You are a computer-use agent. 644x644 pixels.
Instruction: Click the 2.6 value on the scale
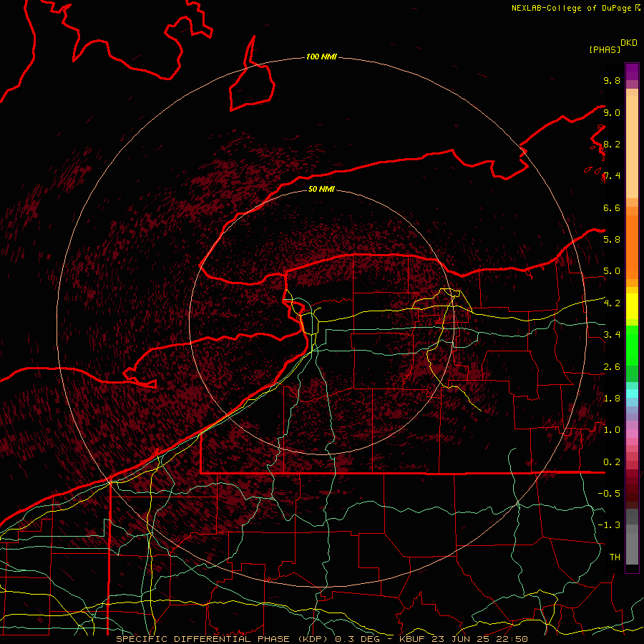pos(612,366)
